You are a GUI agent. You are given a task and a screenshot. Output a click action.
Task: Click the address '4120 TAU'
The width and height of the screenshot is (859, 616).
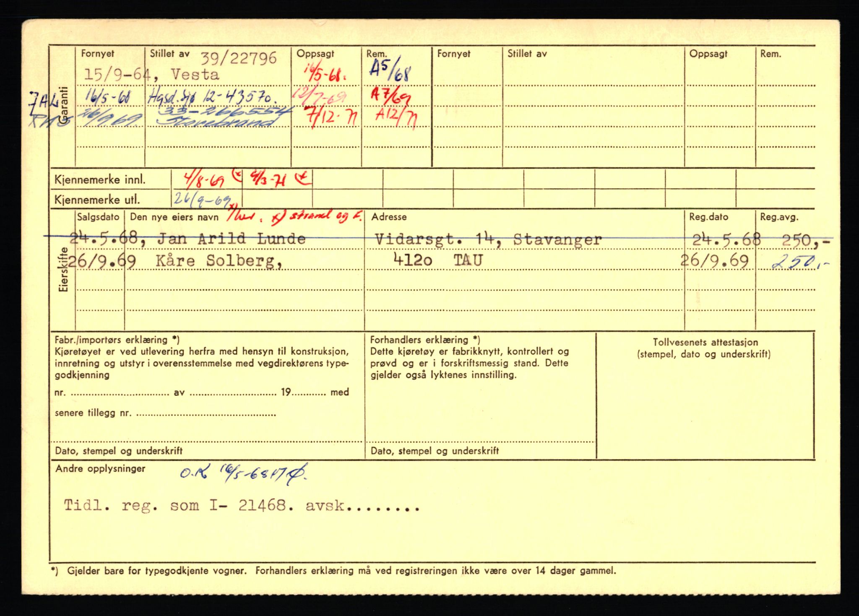click(438, 260)
